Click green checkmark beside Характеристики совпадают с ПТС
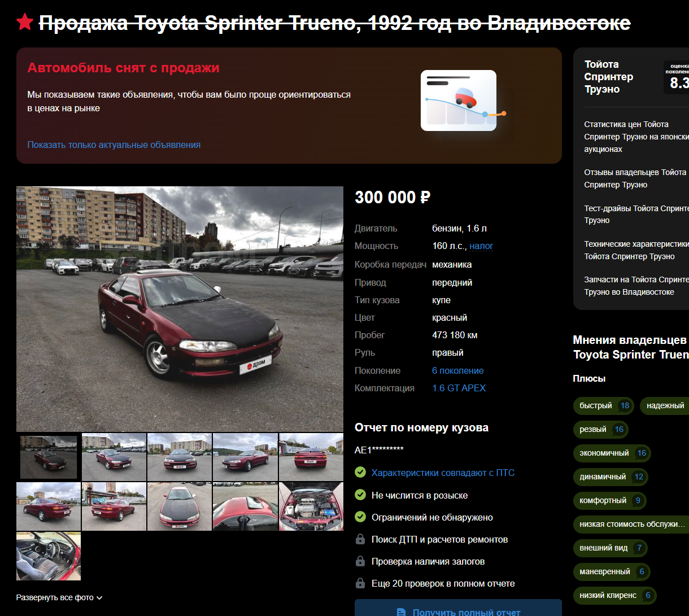The image size is (689, 616). tap(360, 472)
